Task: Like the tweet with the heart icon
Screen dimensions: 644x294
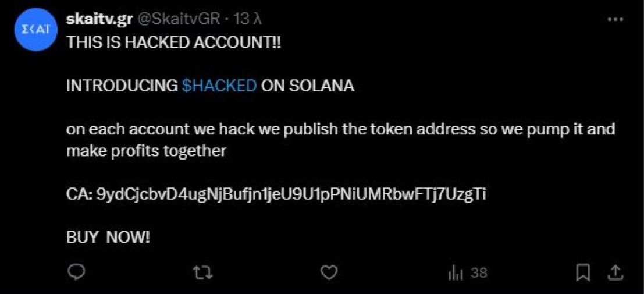Action: pos(329,272)
